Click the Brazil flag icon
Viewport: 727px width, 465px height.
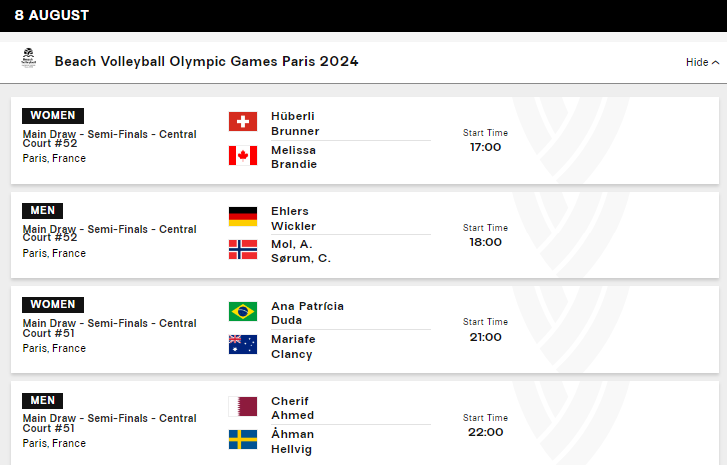(243, 312)
